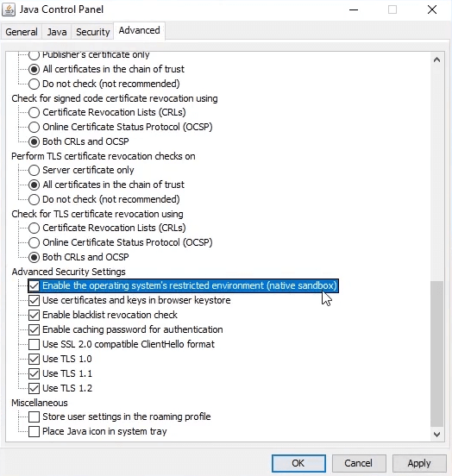
Task: Click the vertical scrollbar thumb
Action: pos(436,354)
